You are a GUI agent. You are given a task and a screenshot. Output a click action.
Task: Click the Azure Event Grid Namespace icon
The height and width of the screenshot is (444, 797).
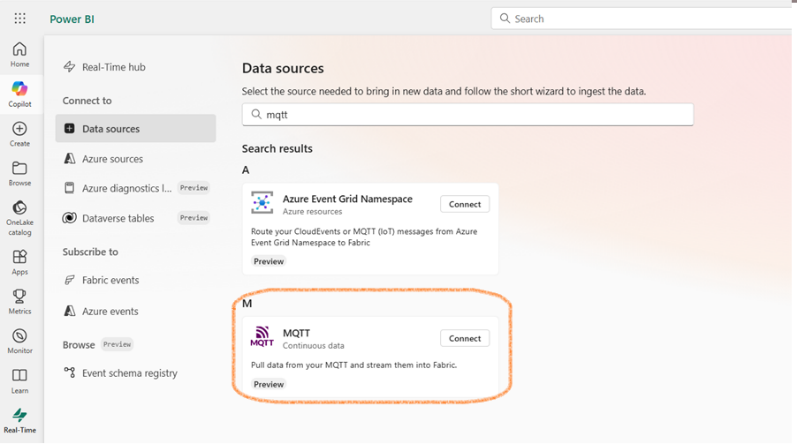click(262, 203)
